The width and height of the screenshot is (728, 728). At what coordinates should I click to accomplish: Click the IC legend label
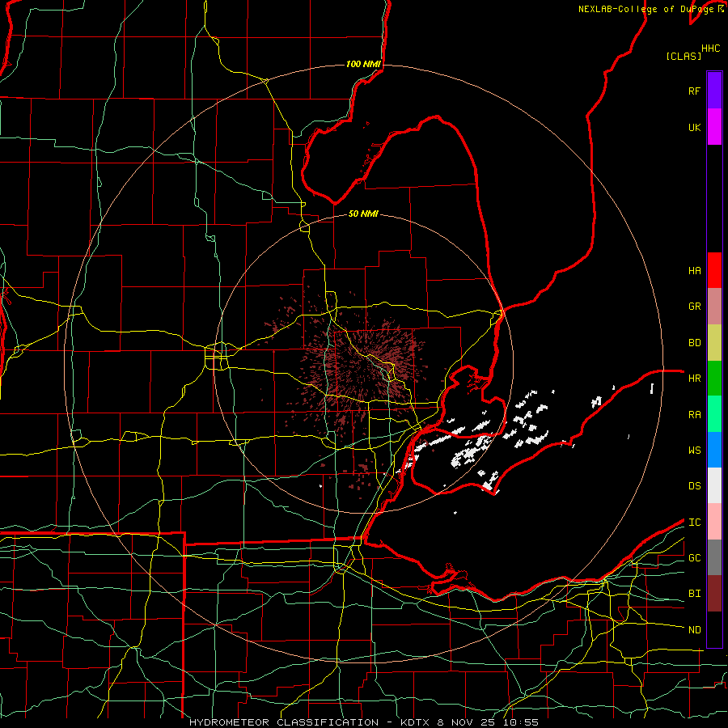click(694, 523)
